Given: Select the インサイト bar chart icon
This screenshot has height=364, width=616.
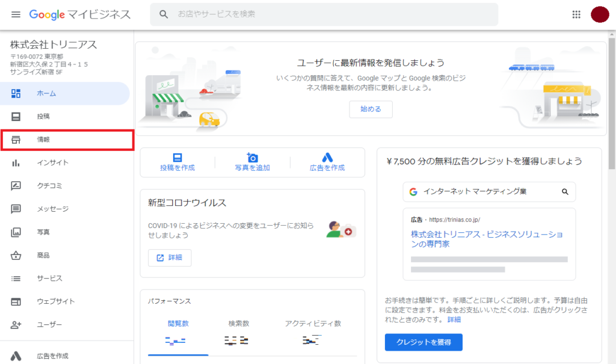Looking at the screenshot, I should [16, 162].
